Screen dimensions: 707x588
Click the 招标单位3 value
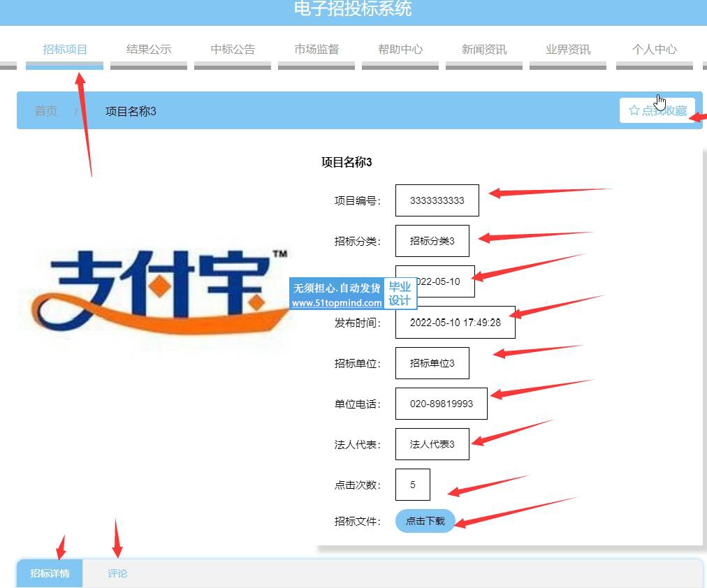[432, 363]
